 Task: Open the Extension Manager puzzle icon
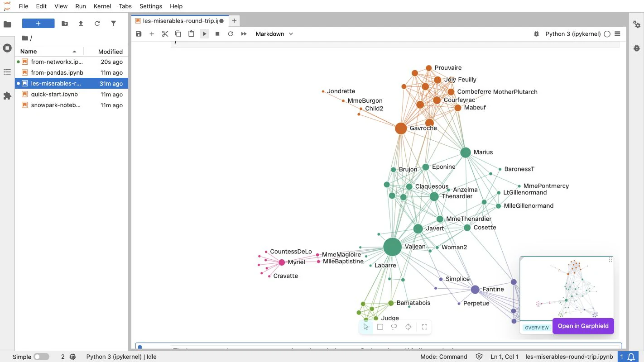(7, 95)
